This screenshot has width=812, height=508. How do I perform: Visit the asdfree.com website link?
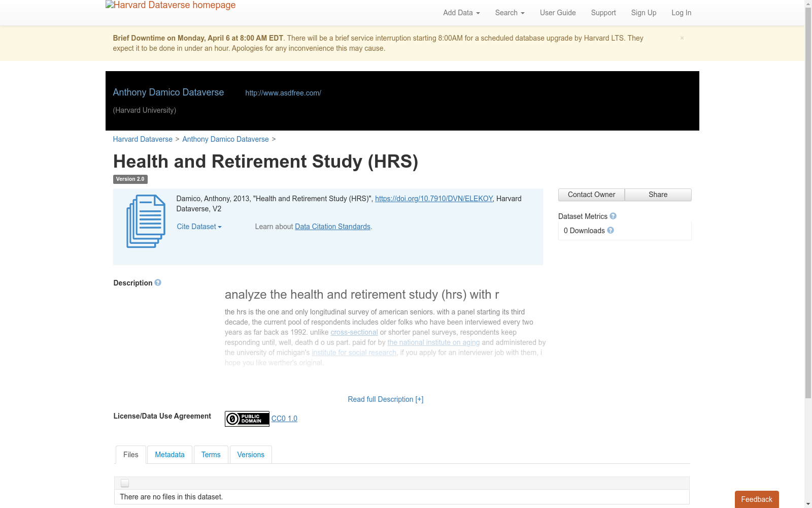283,93
